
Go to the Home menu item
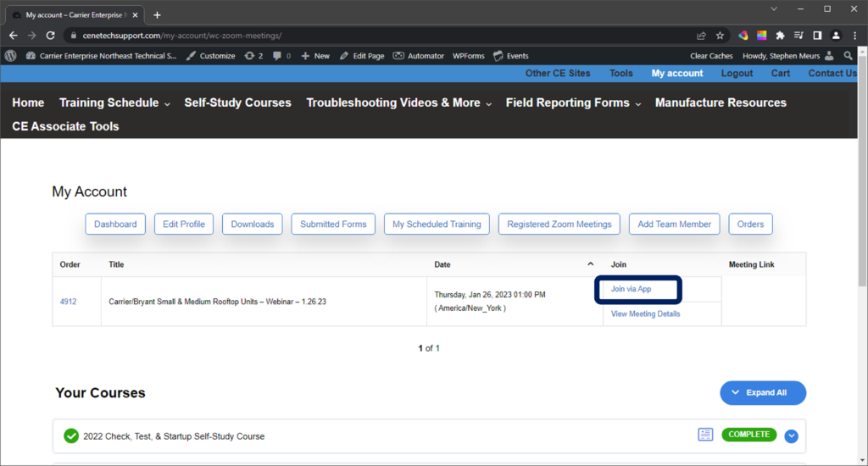(28, 103)
